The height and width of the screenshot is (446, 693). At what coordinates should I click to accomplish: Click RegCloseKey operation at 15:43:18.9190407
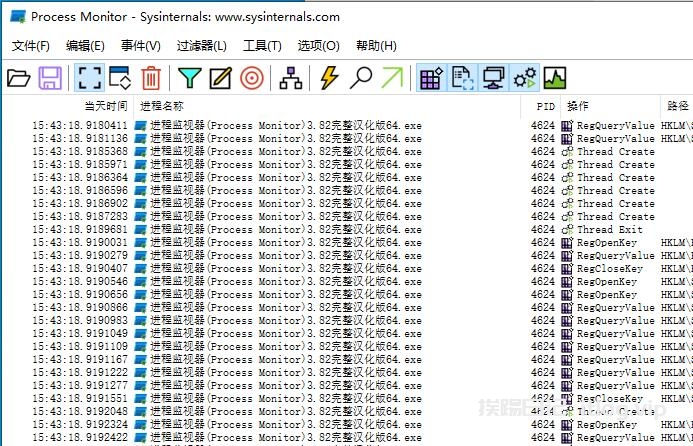[x=609, y=268]
